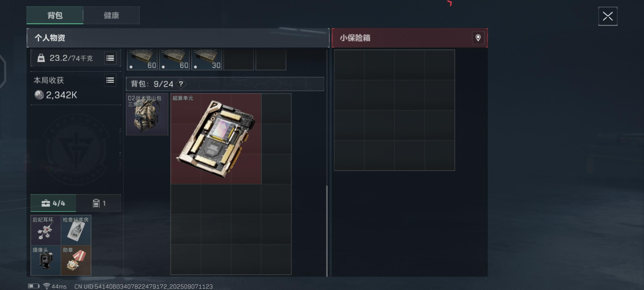The image size is (644, 290).
Task: Click the backpack capacity question mark icon
Action: [181, 84]
